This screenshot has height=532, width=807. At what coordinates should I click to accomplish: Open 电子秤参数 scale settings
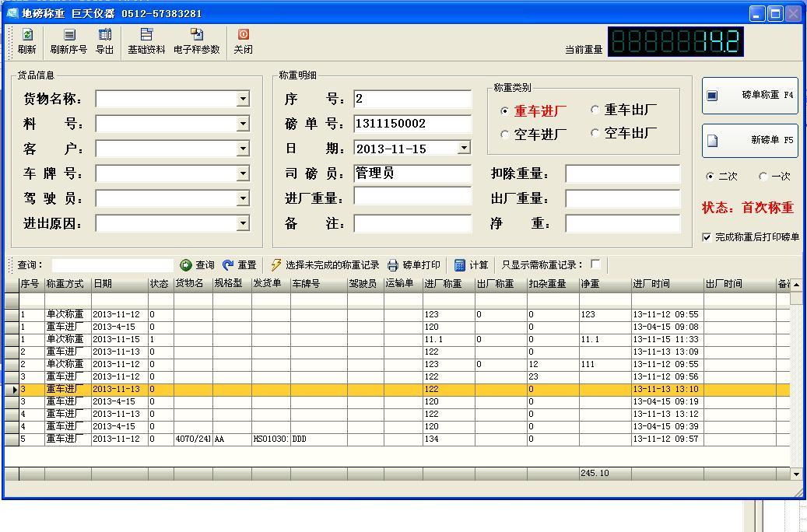196,35
